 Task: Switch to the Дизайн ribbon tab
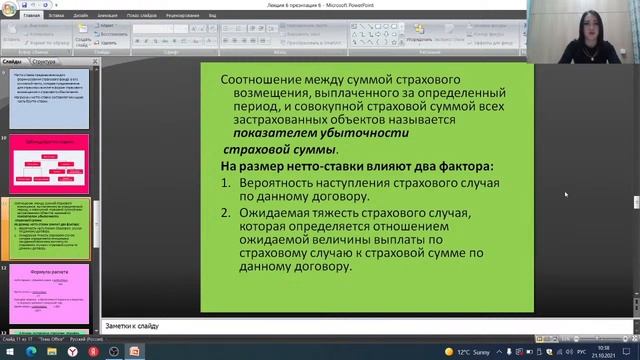pos(80,16)
